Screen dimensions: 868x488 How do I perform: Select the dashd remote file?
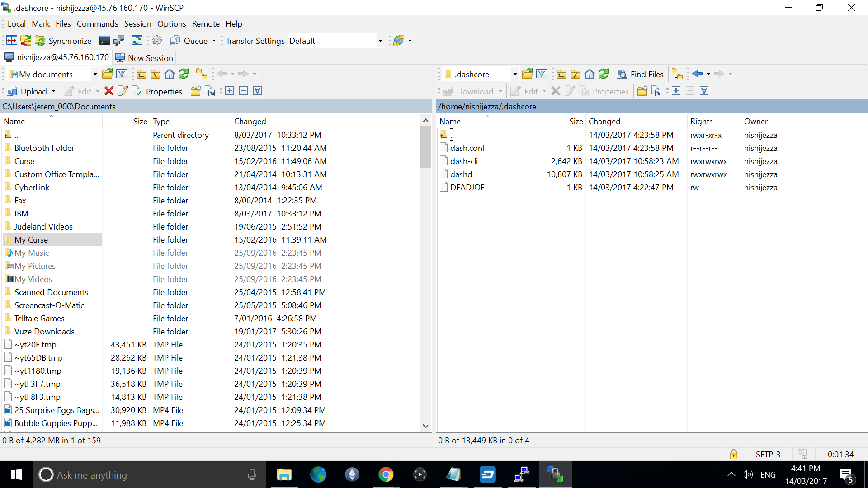pyautogui.click(x=461, y=174)
